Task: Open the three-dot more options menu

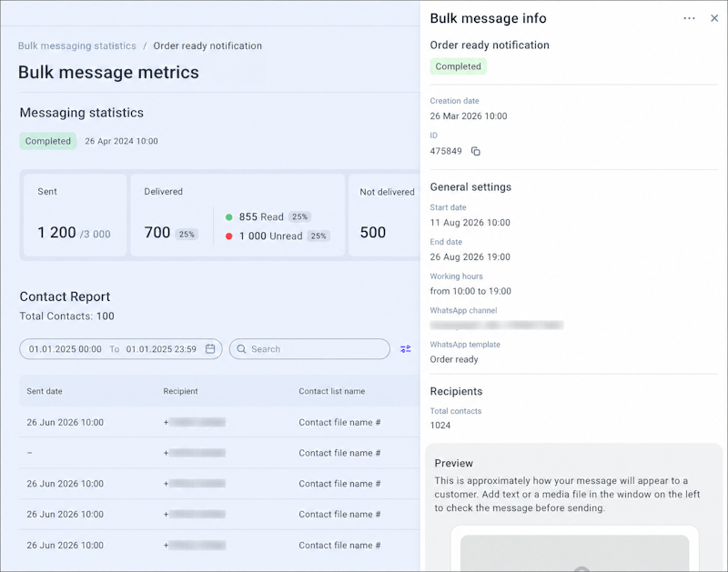Action: click(689, 18)
